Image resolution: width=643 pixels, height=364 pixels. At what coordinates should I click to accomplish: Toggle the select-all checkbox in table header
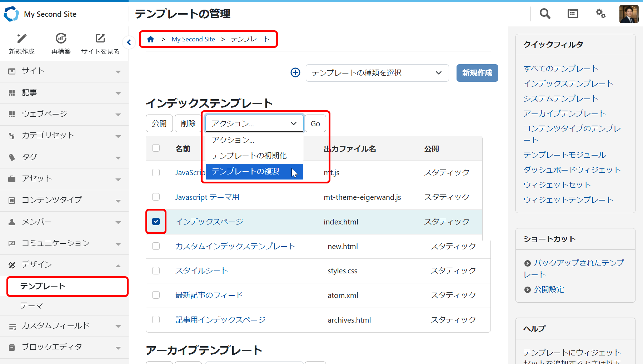click(156, 148)
